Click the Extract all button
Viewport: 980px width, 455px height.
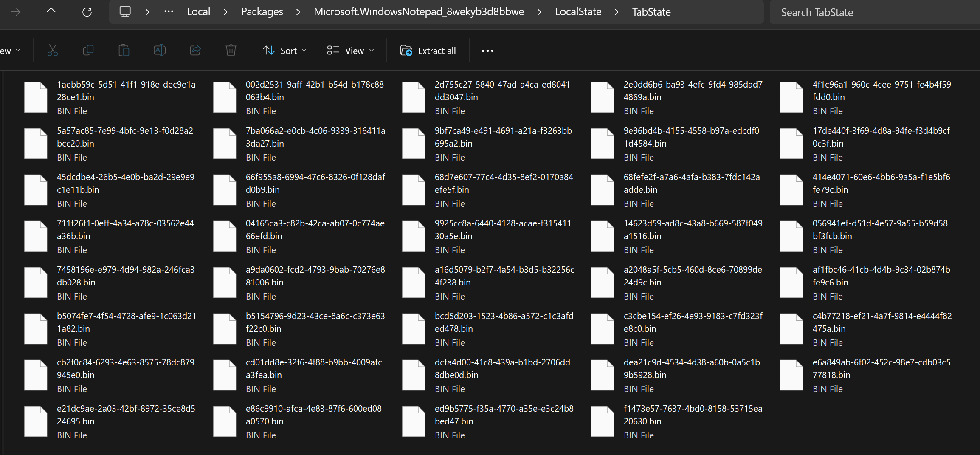click(428, 51)
